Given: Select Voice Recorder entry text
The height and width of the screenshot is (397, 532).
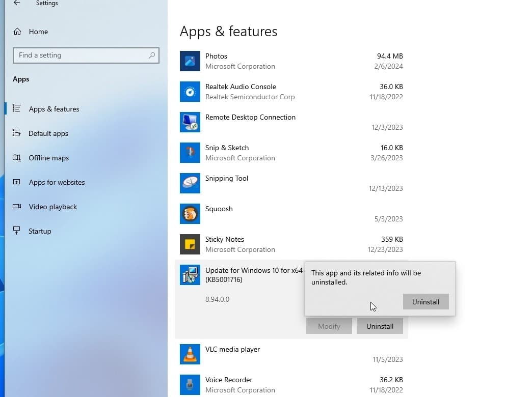Looking at the screenshot, I should (229, 380).
